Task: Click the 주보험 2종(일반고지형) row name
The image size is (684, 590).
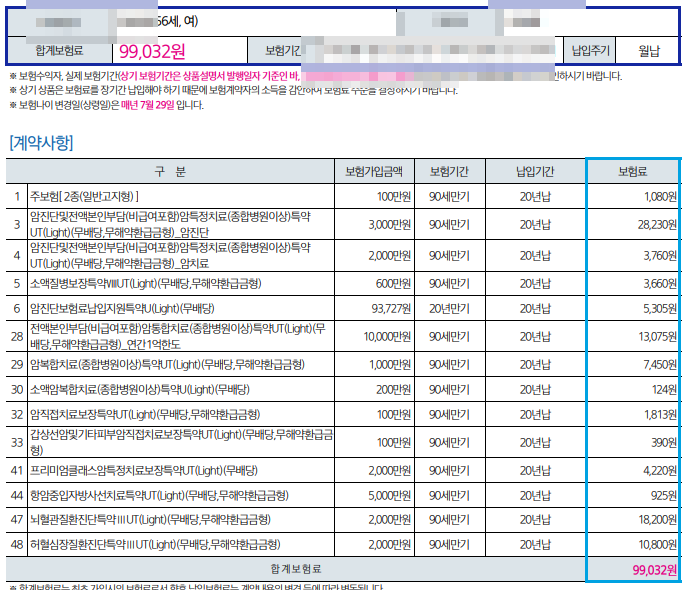Action: click(84, 197)
